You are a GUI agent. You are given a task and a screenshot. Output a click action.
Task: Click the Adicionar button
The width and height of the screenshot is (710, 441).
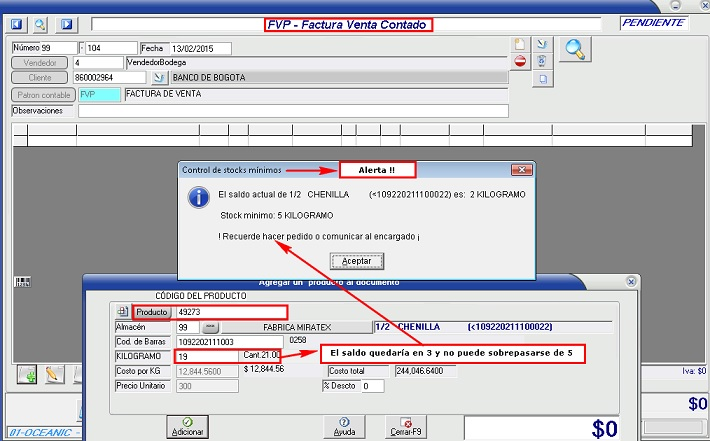[x=188, y=427]
